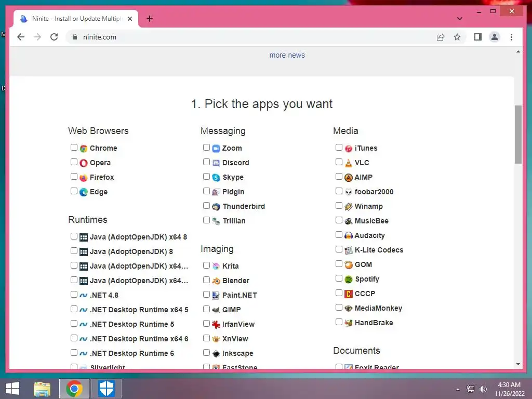
Task: Tick the .NET Desktop Runtime 6 checkbox
Action: pos(74,353)
